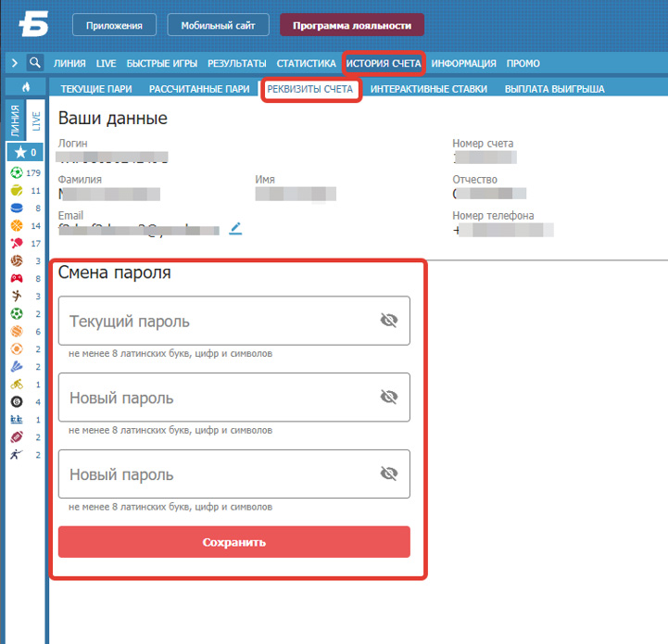Click into the Текущий пароль field
Viewport: 668px width, 644px height.
tap(218, 322)
